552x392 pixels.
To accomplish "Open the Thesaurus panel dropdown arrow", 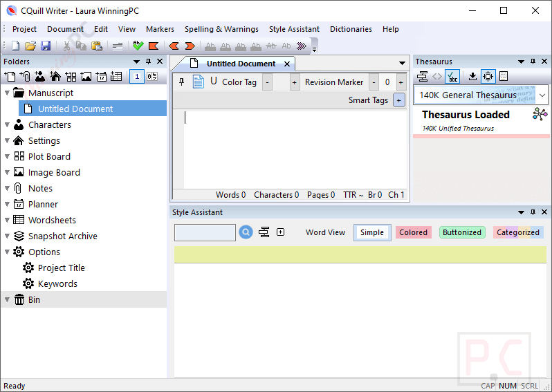I will (x=521, y=62).
